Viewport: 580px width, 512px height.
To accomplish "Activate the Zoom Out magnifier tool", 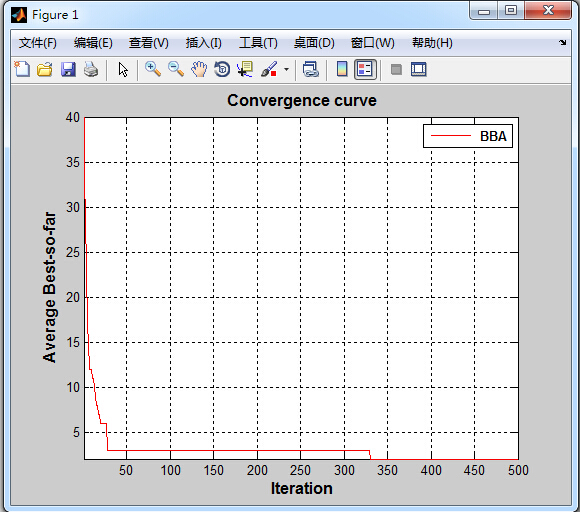I will pyautogui.click(x=176, y=69).
